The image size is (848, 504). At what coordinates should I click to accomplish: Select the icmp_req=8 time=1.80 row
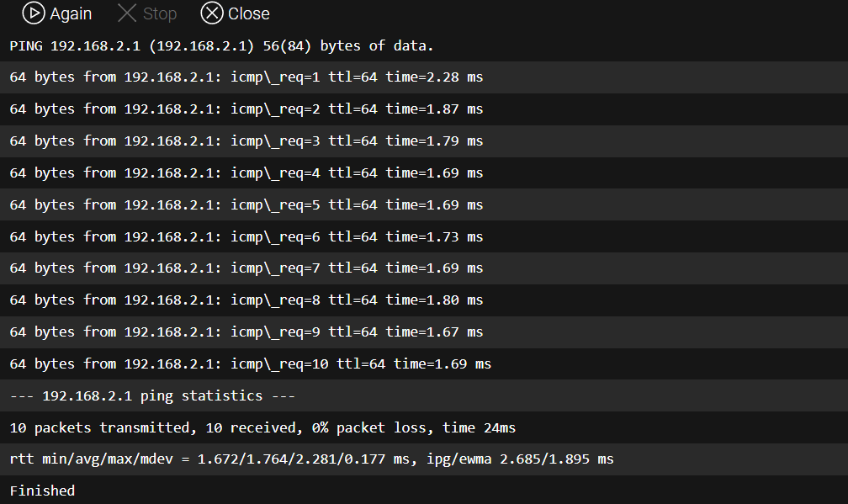(424, 300)
